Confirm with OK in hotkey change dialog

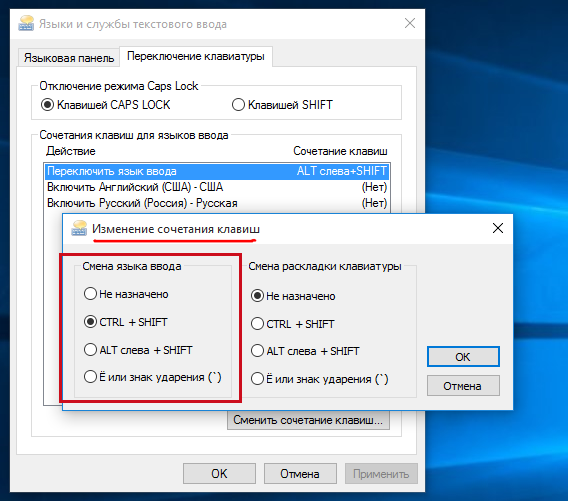[463, 357]
